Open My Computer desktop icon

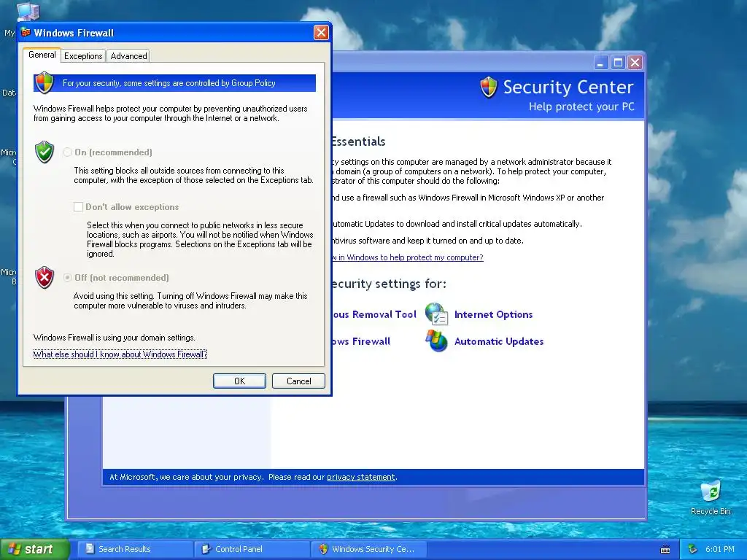click(28, 12)
